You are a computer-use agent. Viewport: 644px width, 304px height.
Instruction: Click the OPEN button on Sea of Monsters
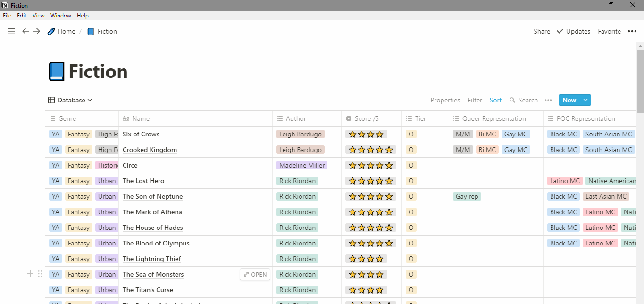[255, 274]
